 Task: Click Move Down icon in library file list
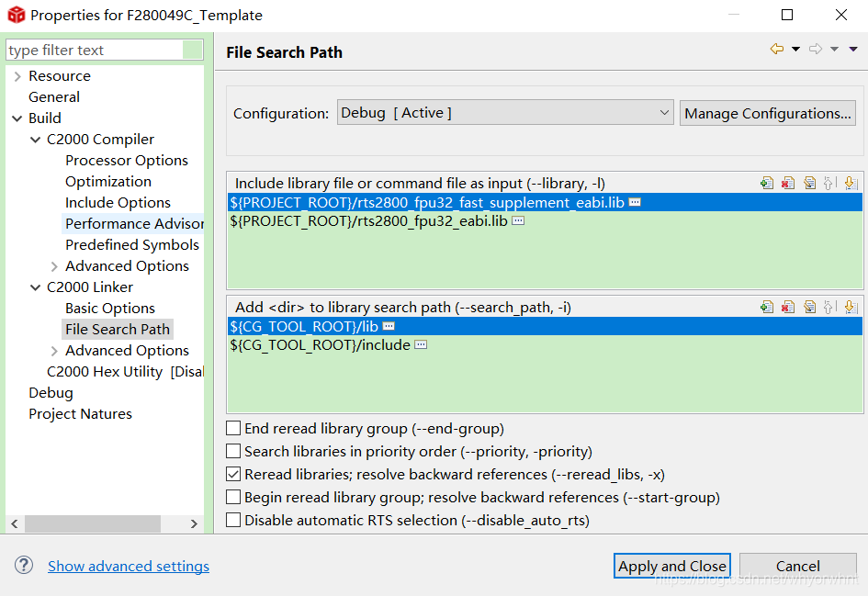tap(851, 183)
